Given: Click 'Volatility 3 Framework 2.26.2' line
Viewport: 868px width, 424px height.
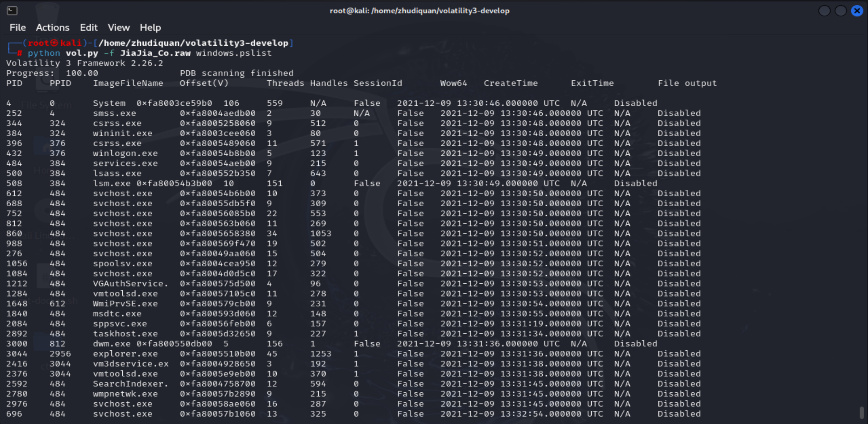Looking at the screenshot, I should (x=84, y=63).
